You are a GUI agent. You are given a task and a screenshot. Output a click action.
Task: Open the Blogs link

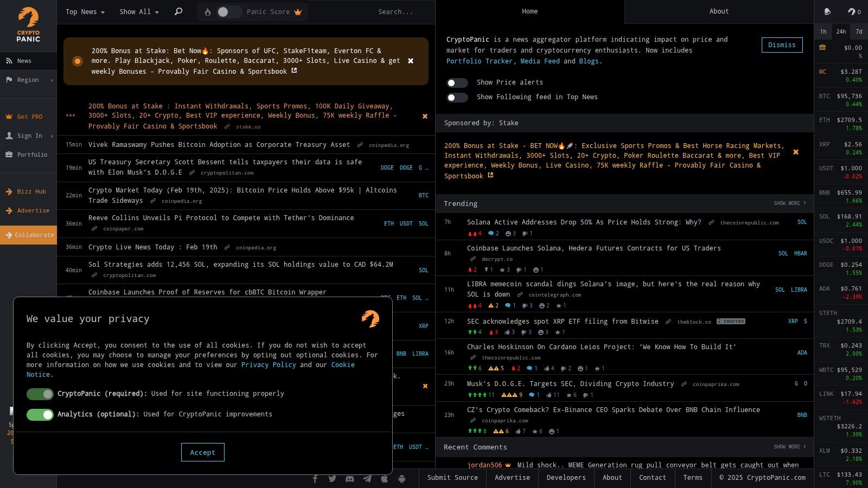[x=589, y=61]
